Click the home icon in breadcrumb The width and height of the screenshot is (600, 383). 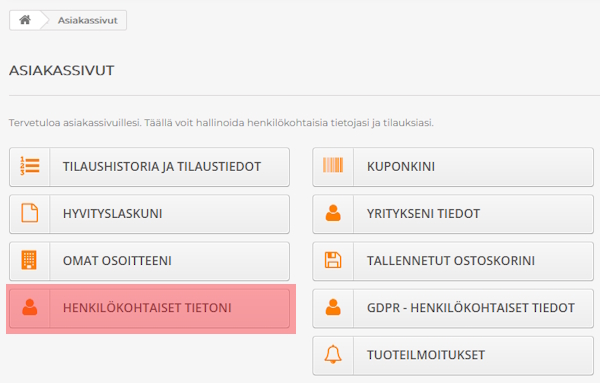[x=25, y=20]
